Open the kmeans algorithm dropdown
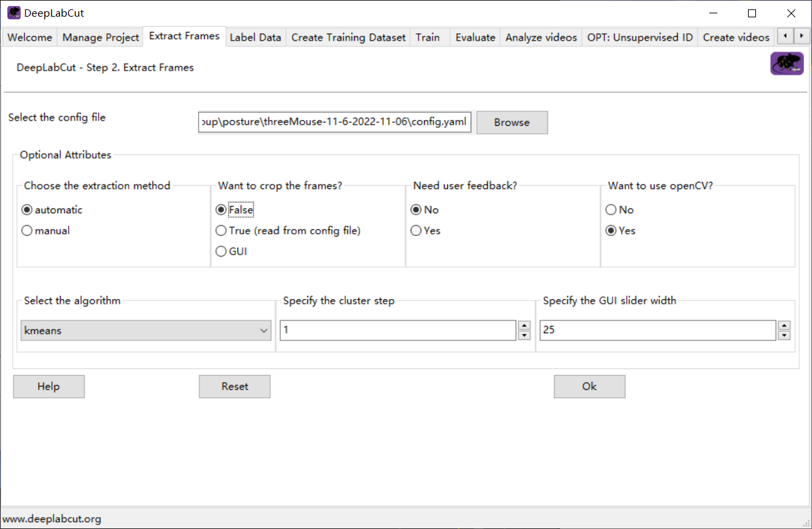 pos(146,330)
